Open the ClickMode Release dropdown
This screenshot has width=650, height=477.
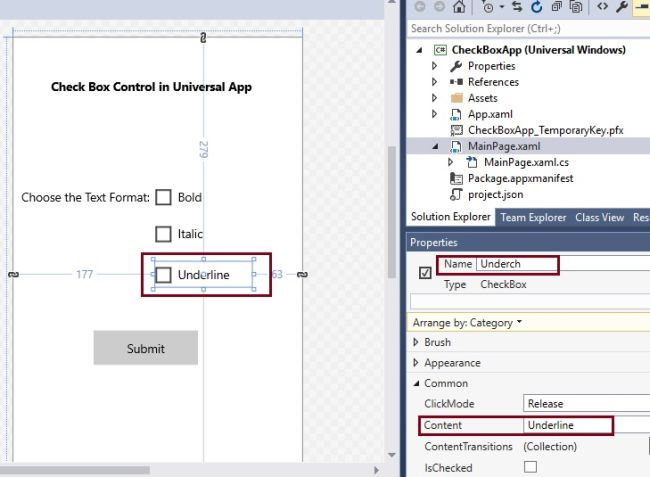coord(586,404)
